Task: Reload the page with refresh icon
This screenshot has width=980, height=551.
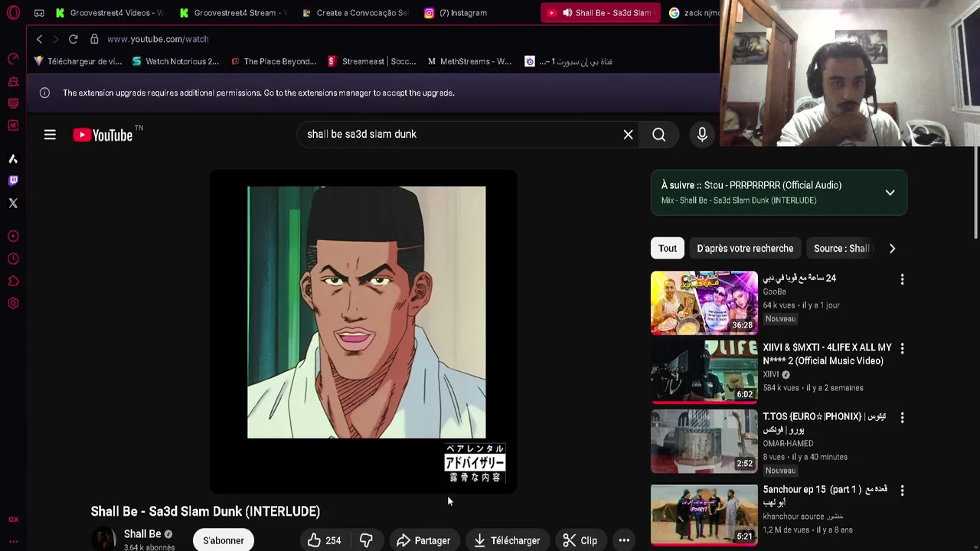Action: click(73, 39)
